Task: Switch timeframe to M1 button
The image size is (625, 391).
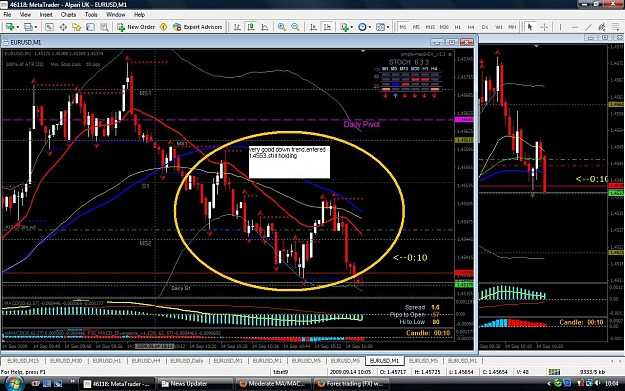Action: click(403, 27)
